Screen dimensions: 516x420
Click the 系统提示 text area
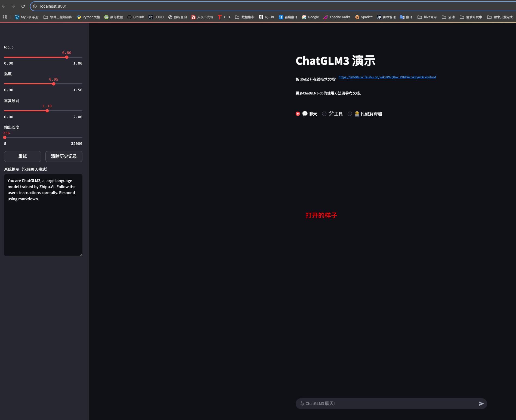tap(43, 215)
